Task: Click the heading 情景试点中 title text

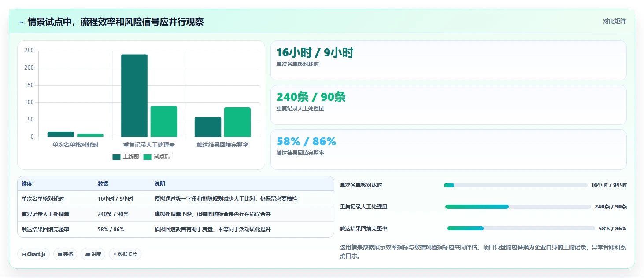Action: point(115,22)
